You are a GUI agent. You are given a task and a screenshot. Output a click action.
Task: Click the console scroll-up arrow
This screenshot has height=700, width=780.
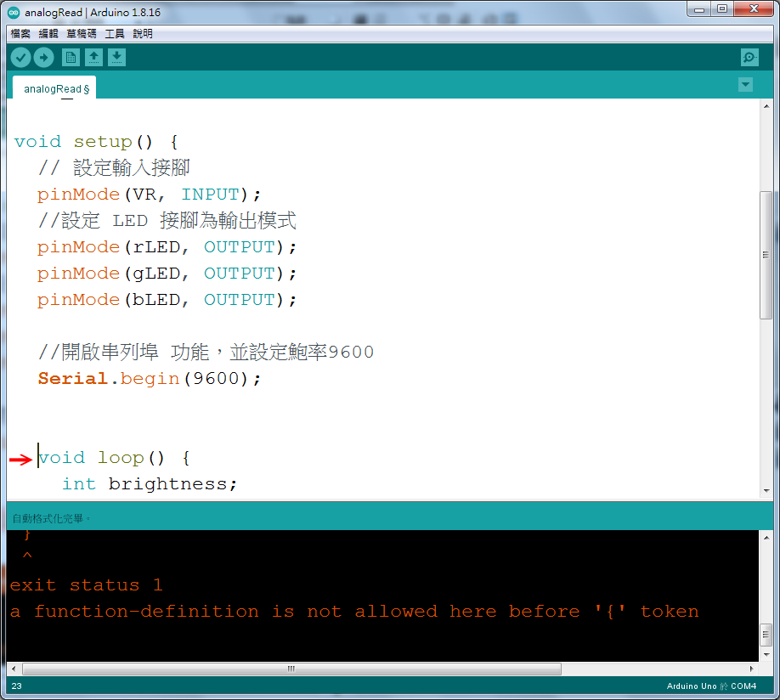[x=766, y=537]
